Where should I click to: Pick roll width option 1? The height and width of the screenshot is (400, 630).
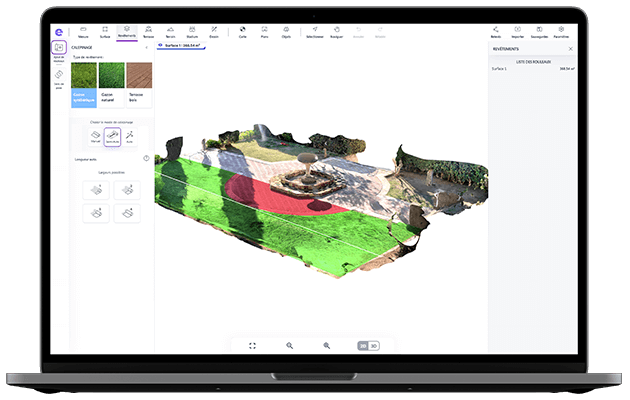coord(96,190)
